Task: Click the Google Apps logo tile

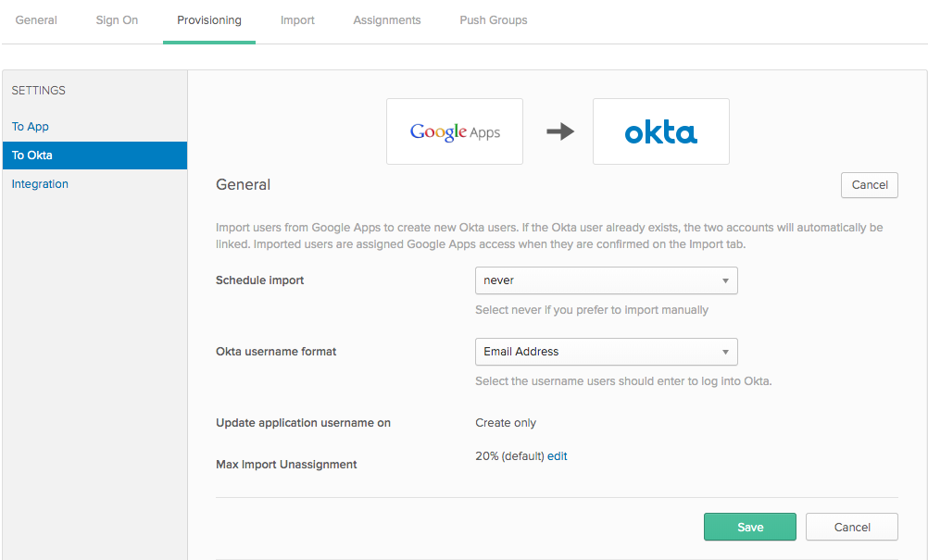Action: coord(455,131)
